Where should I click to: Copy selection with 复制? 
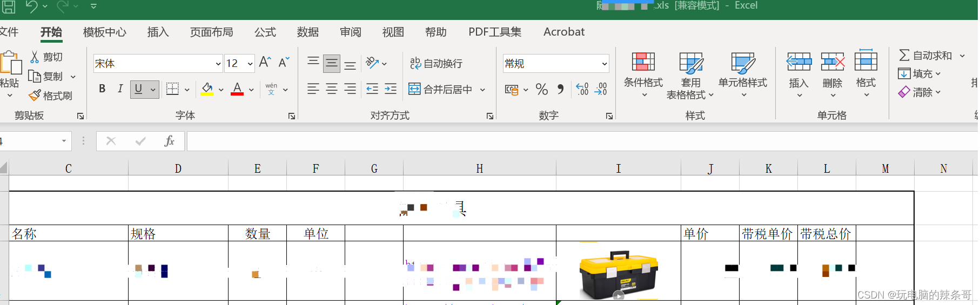click(46, 76)
